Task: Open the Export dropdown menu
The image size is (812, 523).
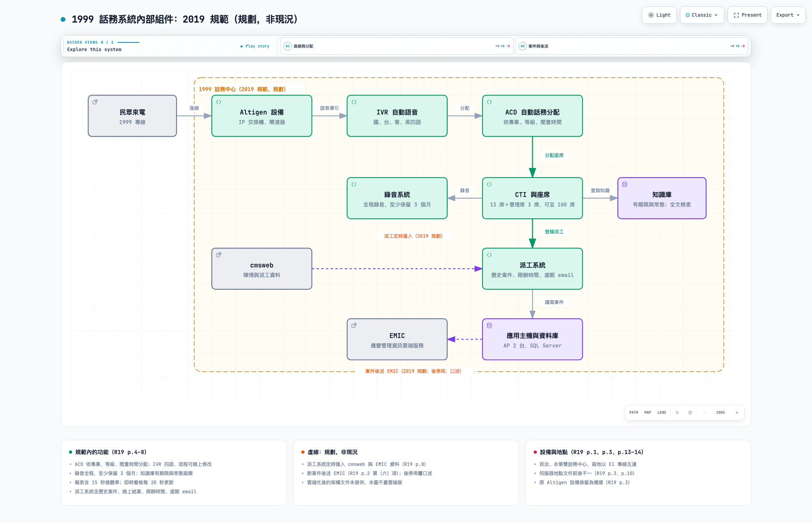Action: tap(788, 15)
